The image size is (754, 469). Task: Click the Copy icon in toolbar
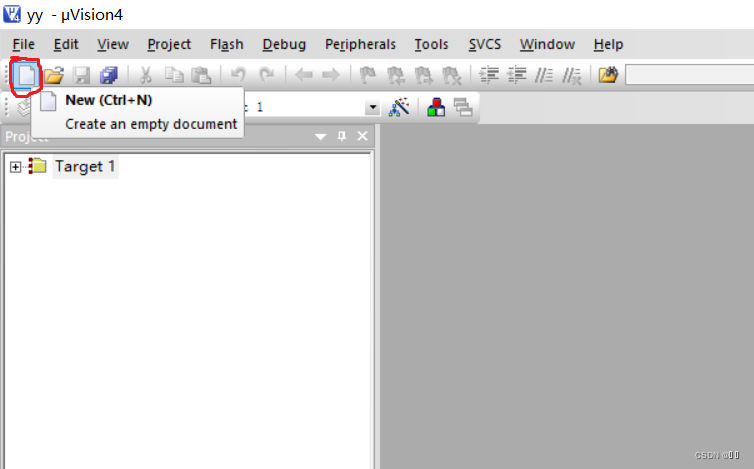pyautogui.click(x=174, y=75)
